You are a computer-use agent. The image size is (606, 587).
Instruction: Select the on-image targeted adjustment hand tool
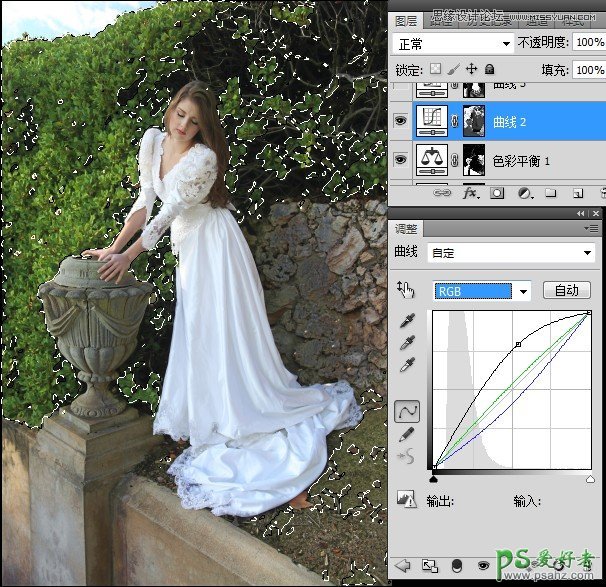(406, 290)
